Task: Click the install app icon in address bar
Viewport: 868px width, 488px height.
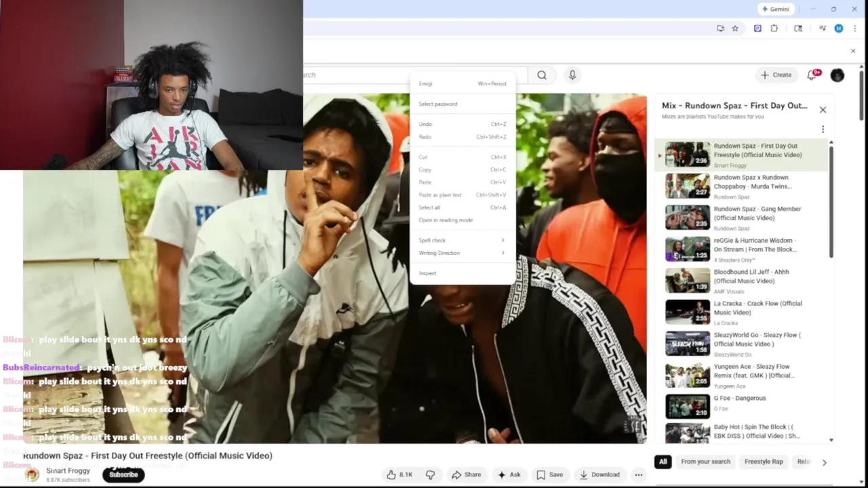Action: click(x=720, y=28)
